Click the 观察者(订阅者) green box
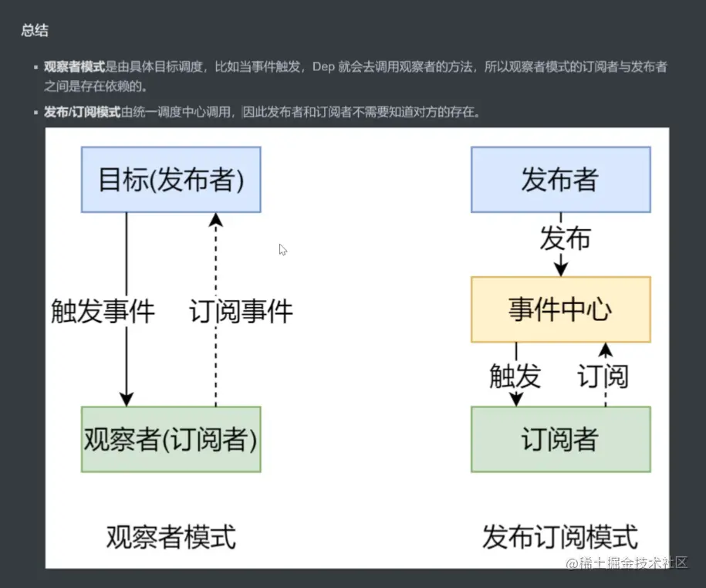 point(170,439)
